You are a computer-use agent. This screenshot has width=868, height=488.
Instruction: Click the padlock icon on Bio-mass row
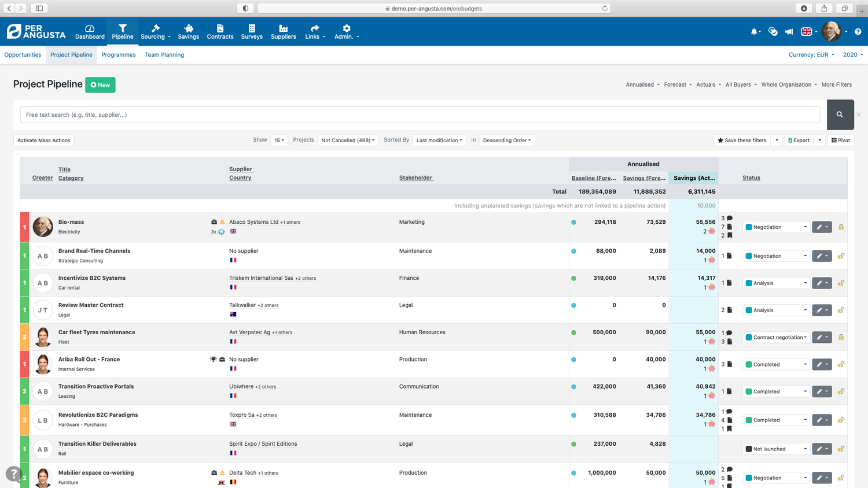[841, 227]
